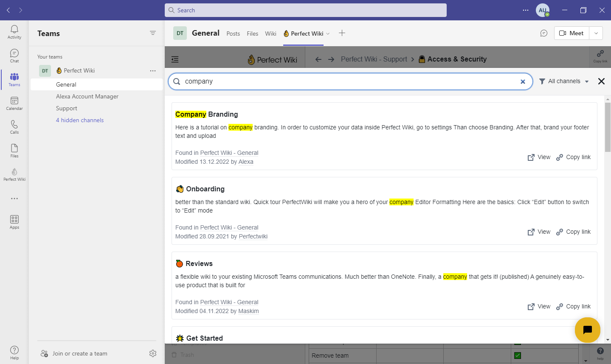This screenshot has width=611, height=364.
Task: Click the chat bubble widget near bottom right
Action: click(587, 330)
